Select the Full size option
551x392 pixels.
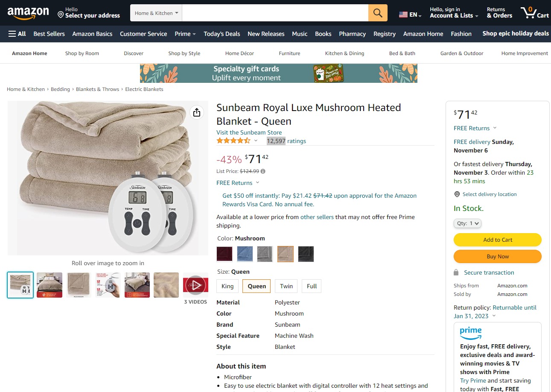pos(312,286)
